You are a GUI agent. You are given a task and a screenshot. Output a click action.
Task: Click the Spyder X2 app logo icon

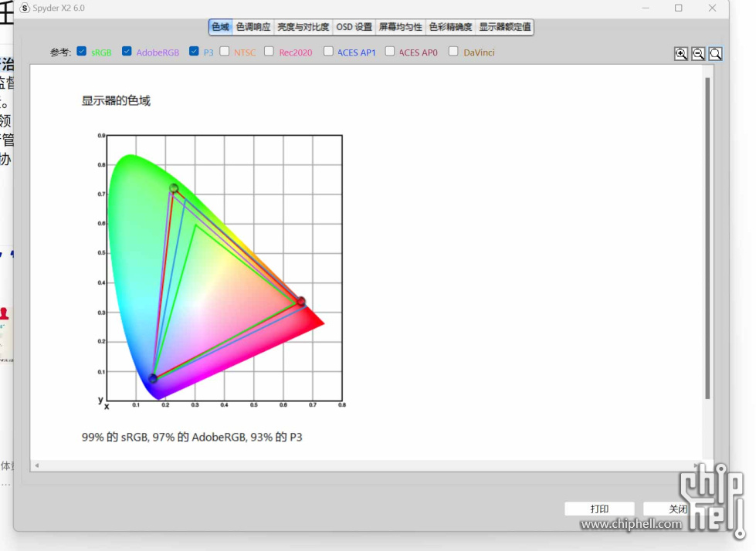coord(25,8)
